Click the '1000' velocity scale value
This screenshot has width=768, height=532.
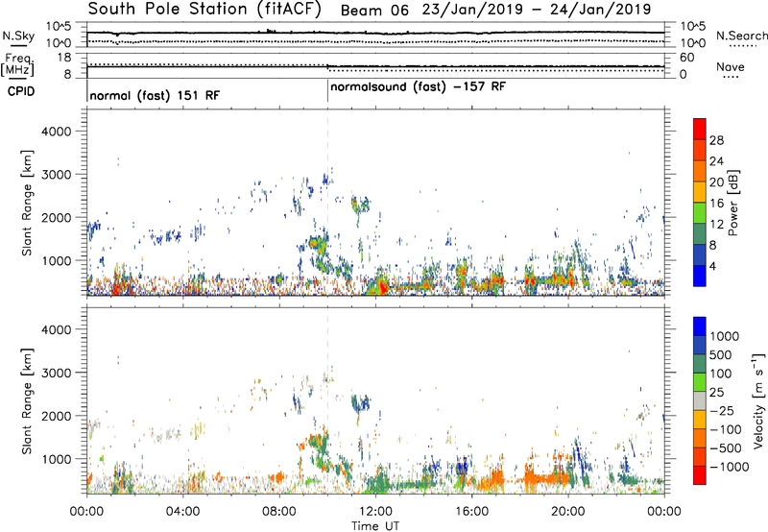(724, 336)
